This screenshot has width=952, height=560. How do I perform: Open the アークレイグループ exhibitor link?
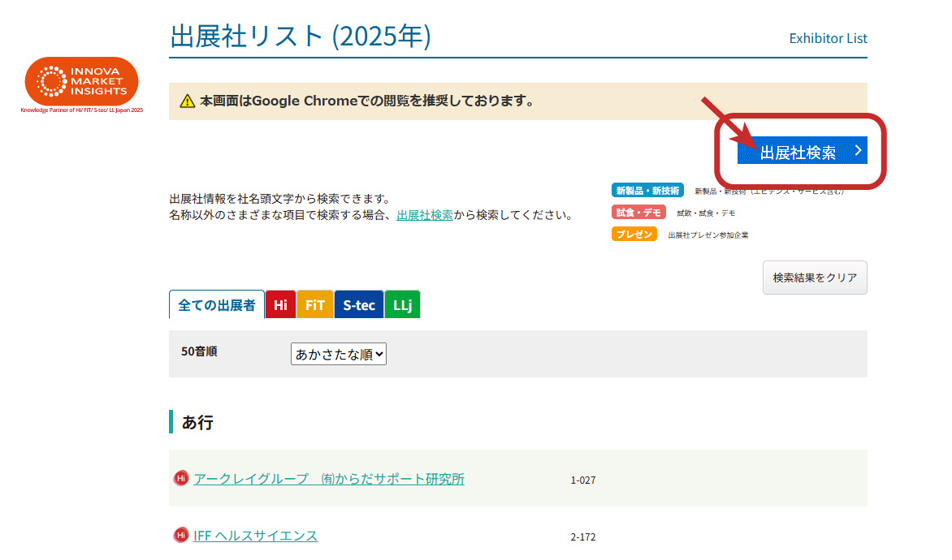[x=329, y=479]
